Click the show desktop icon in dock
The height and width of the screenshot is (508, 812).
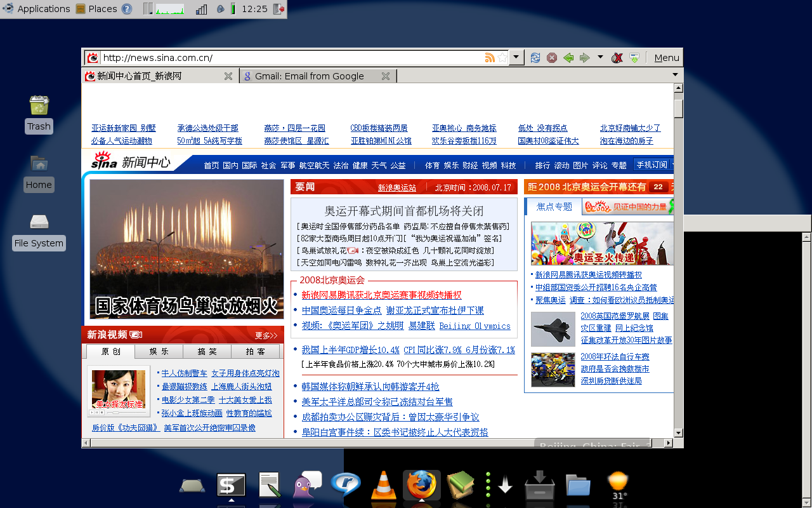[192, 486]
